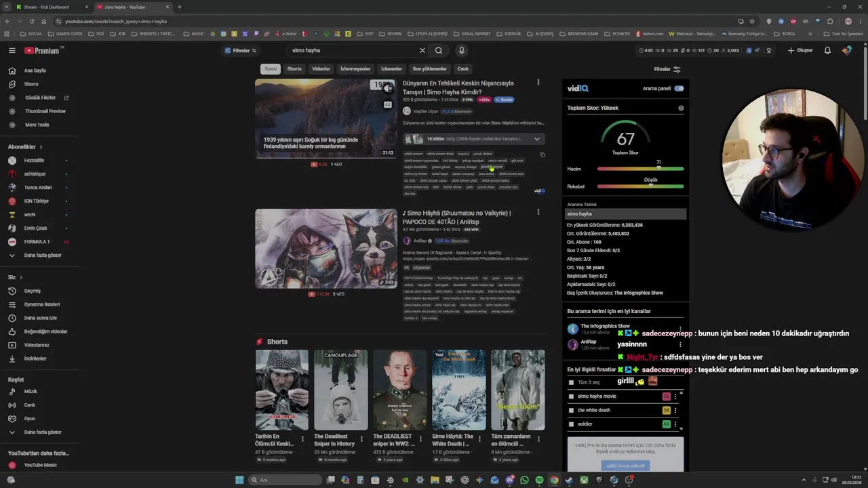Check the simo hayha movie keyword
Image resolution: width=868 pixels, height=488 pixels.
point(571,396)
